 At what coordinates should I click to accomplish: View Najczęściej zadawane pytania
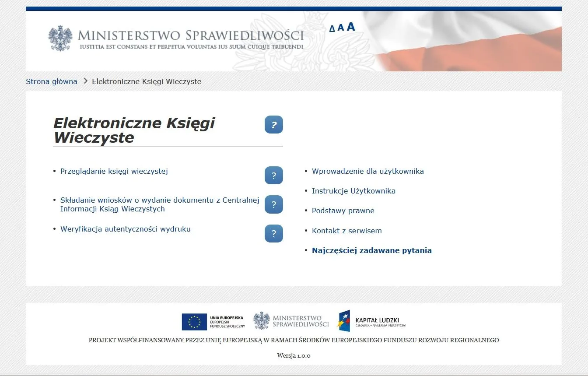pyautogui.click(x=371, y=250)
